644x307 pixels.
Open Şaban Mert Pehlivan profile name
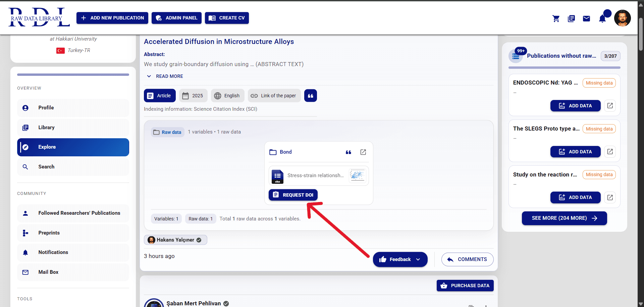point(194,303)
